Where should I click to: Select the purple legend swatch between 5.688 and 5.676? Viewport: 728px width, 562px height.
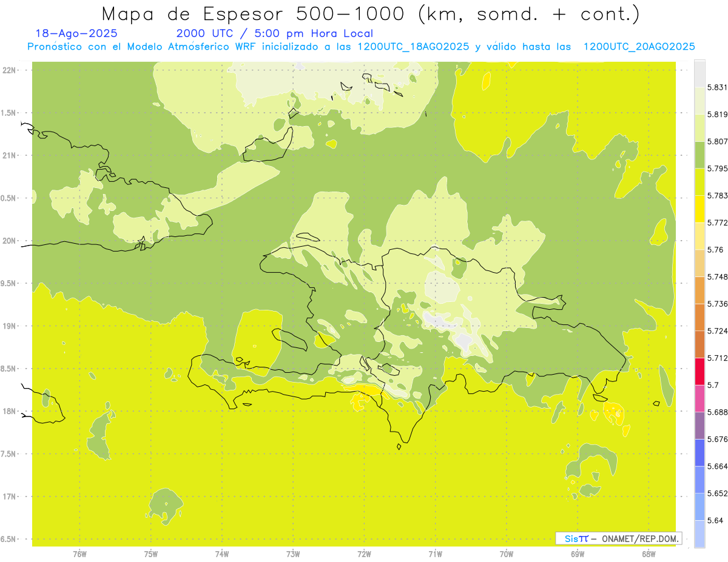[699, 426]
